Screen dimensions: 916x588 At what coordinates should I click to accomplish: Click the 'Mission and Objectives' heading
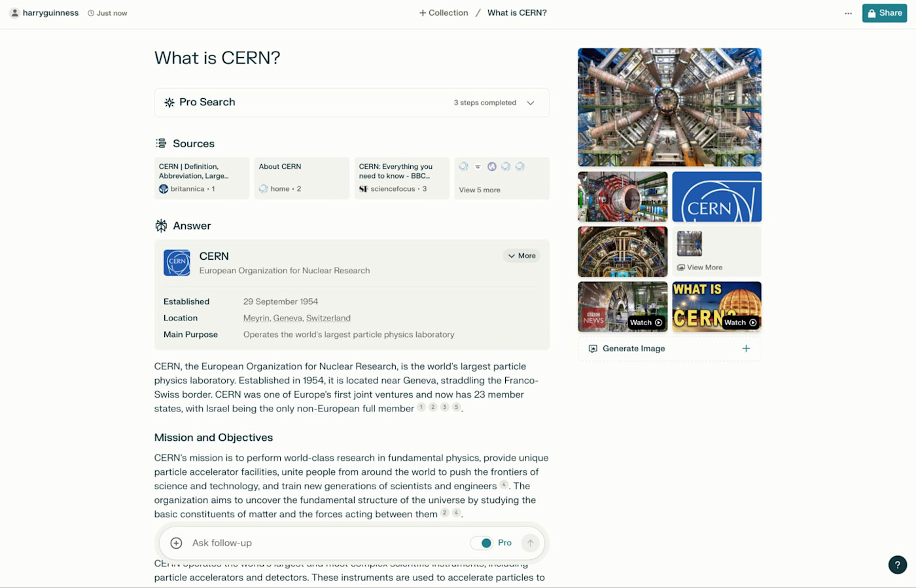pos(214,438)
